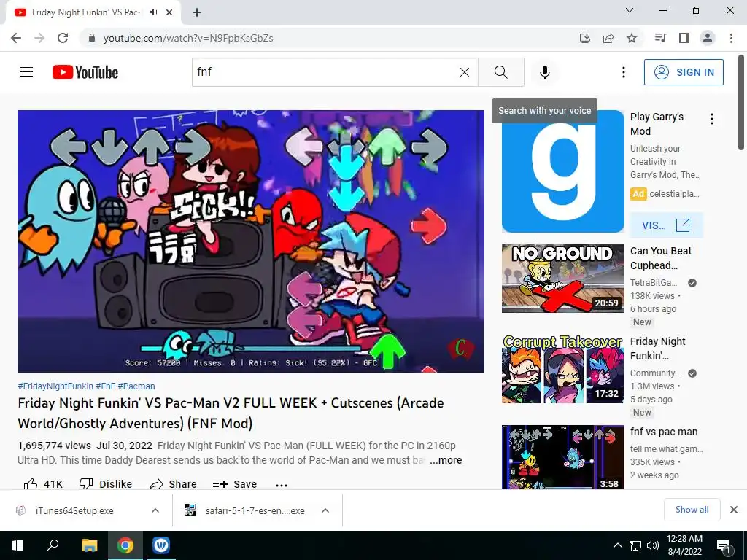Viewport: 747px width, 560px height.
Task: Open fnf vs pac man title
Action: pos(664,432)
